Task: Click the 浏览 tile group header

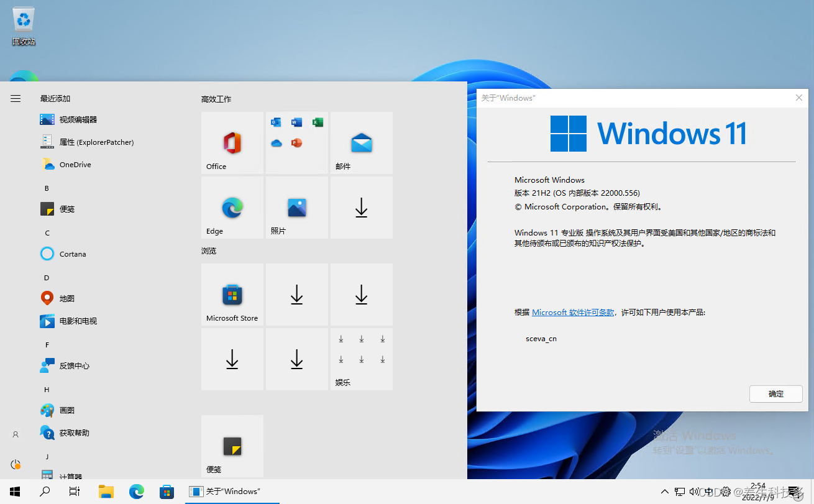Action: click(209, 250)
